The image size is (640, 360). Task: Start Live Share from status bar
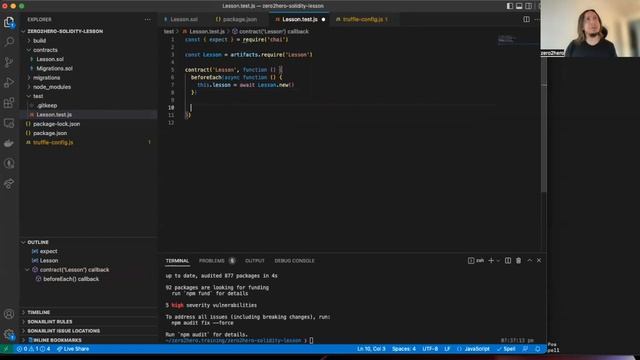[73, 349]
